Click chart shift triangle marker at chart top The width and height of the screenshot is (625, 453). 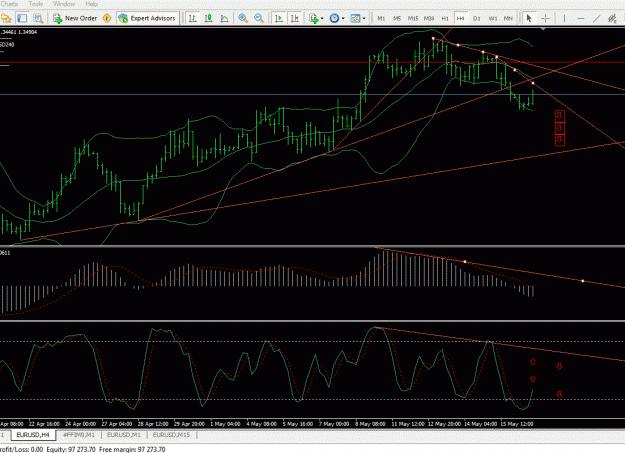(542, 29)
